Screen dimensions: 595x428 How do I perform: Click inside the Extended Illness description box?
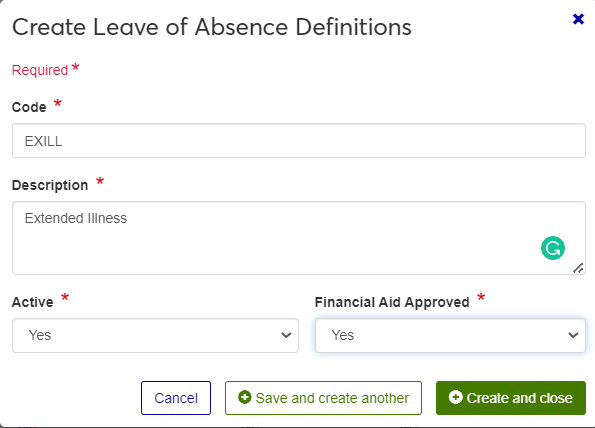coord(299,238)
